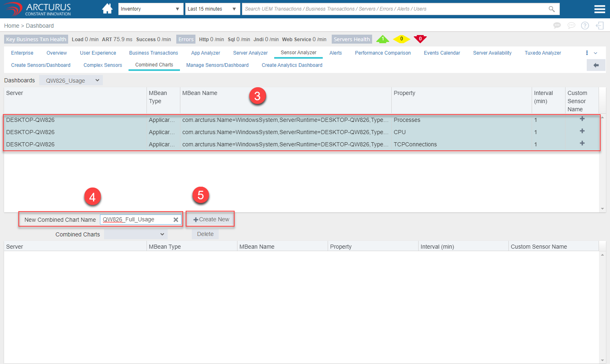Click the help question mark icon
Image resolution: width=610 pixels, height=364 pixels.
click(585, 26)
